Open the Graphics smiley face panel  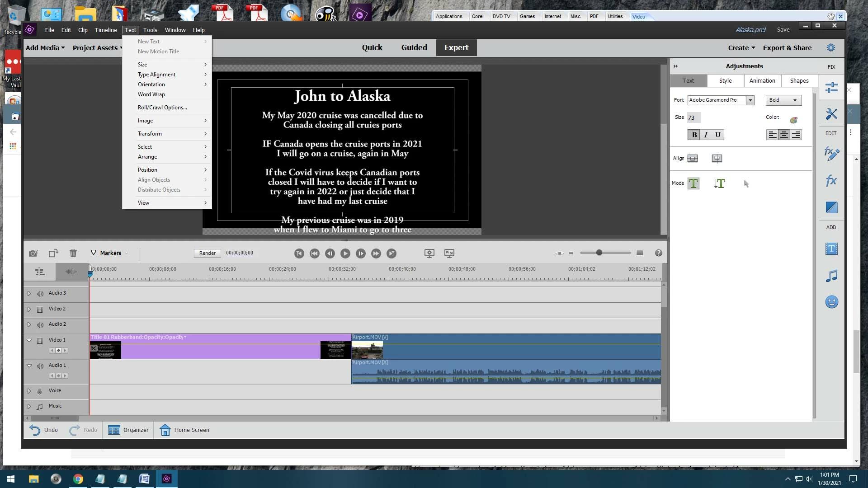(x=831, y=302)
